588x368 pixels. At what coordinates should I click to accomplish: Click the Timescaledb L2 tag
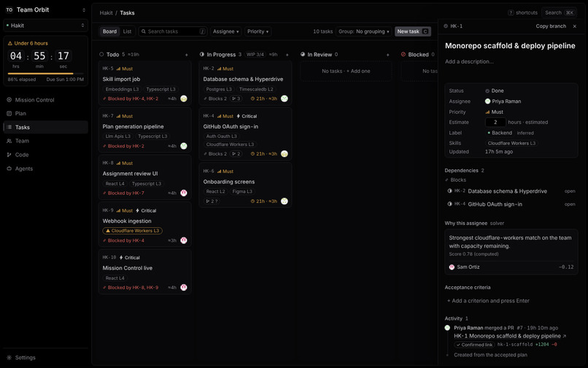256,89
